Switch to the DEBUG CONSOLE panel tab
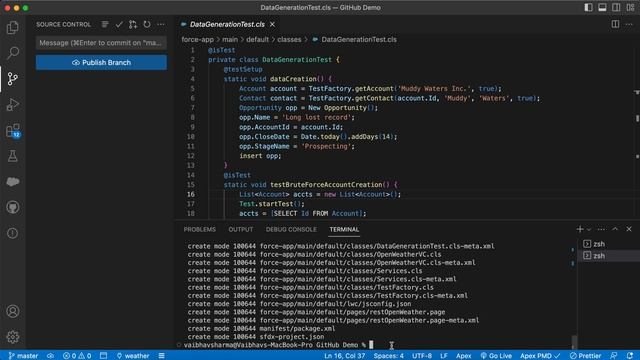 pos(291,229)
